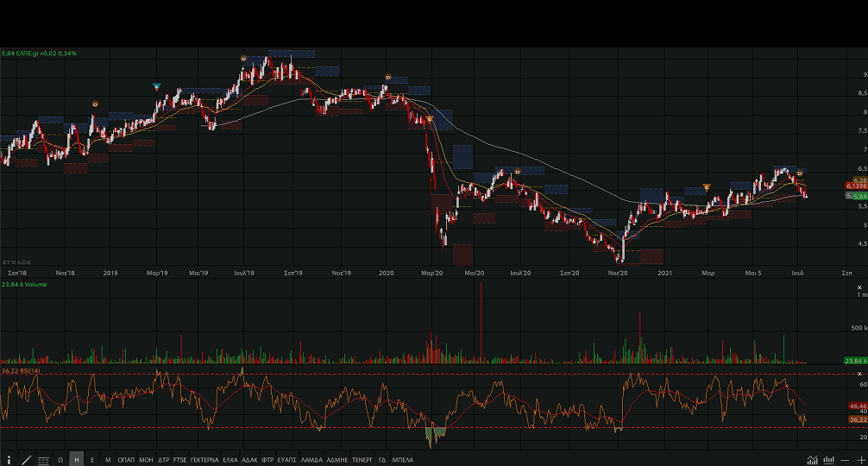Load the FTSE symbol chart
This screenshot has height=466, width=868.
(180, 460)
